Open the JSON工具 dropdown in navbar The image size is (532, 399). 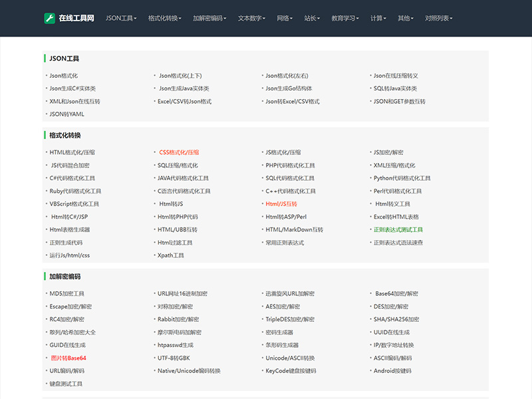point(121,19)
